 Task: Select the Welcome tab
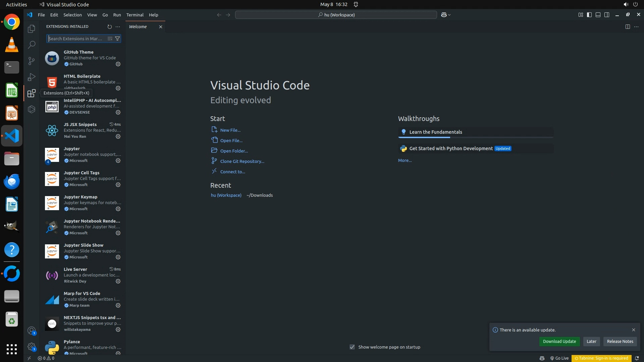coord(138,26)
